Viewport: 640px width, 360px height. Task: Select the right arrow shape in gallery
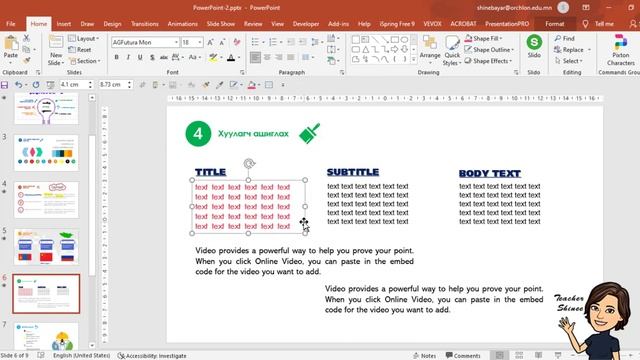(x=395, y=49)
